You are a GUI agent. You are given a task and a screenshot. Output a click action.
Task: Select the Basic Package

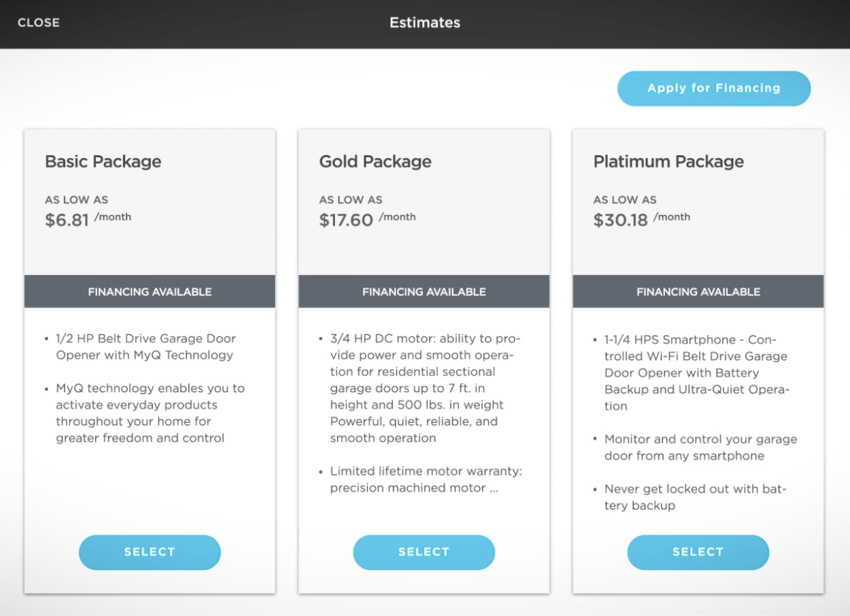149,552
